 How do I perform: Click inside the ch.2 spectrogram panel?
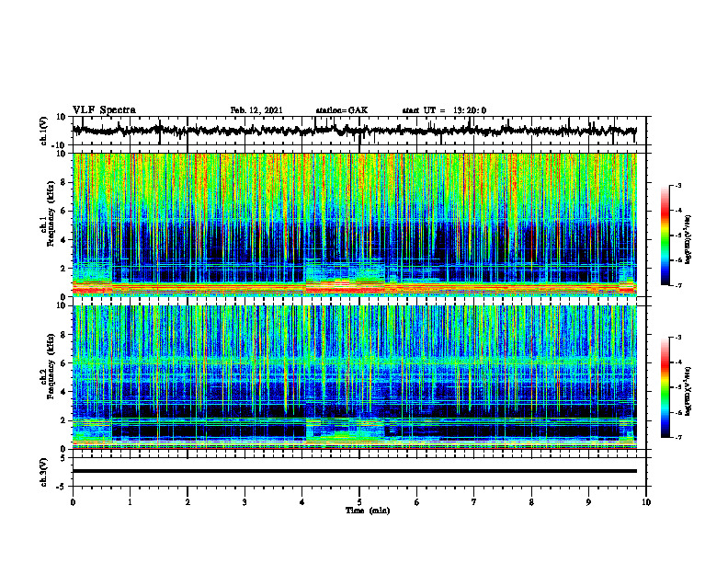point(354,377)
